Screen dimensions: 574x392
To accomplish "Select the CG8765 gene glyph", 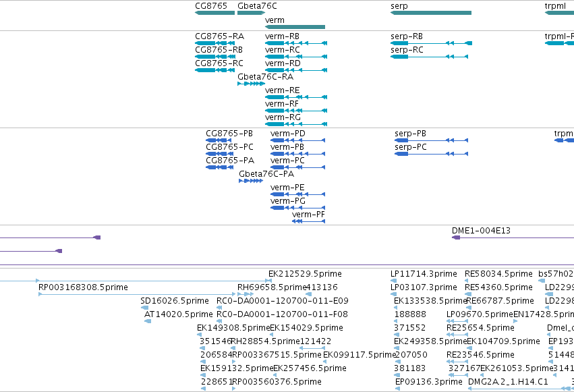I will coord(215,13).
